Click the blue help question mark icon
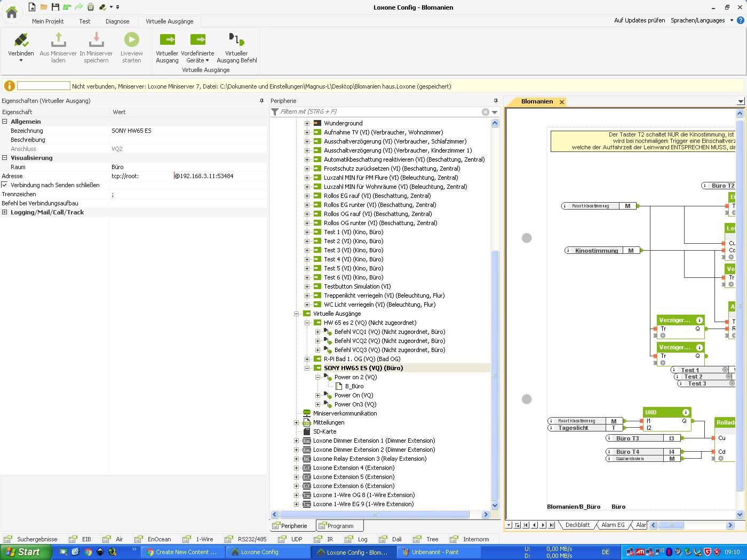This screenshot has width=747, height=560. pyautogui.click(x=740, y=20)
